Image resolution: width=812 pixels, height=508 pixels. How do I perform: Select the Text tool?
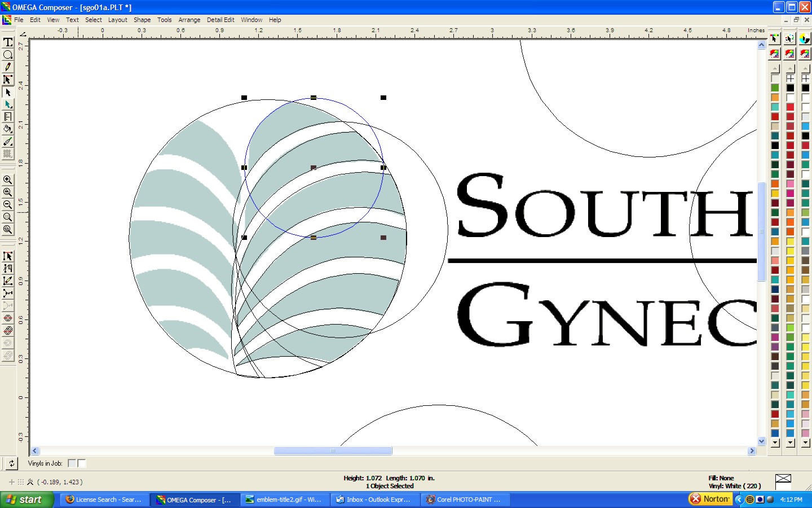point(8,42)
